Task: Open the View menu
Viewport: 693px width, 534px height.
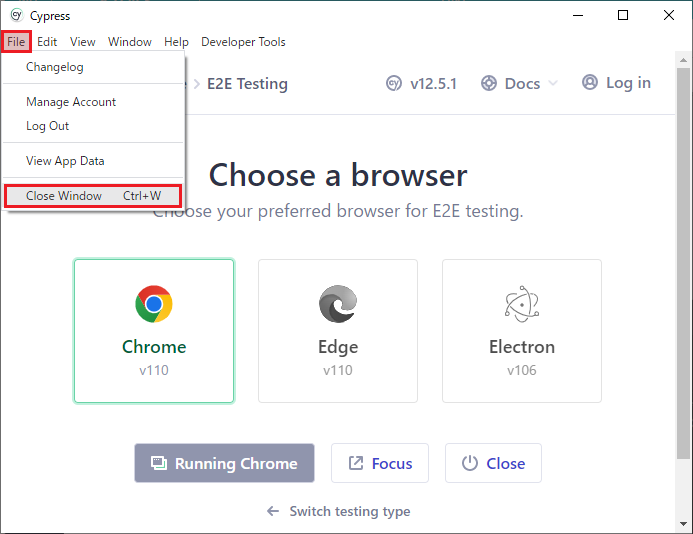Action: (83, 42)
